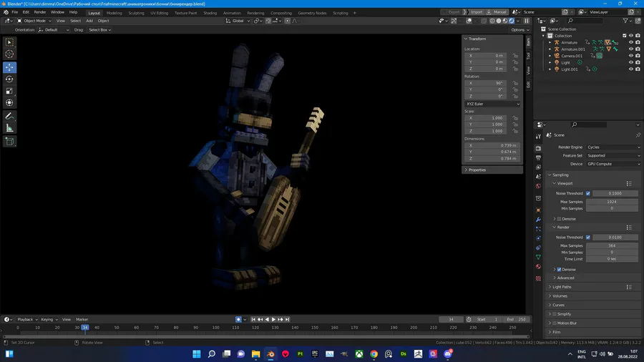This screenshot has height=362, width=644.
Task: Open the World properties tab
Action: click(x=538, y=186)
